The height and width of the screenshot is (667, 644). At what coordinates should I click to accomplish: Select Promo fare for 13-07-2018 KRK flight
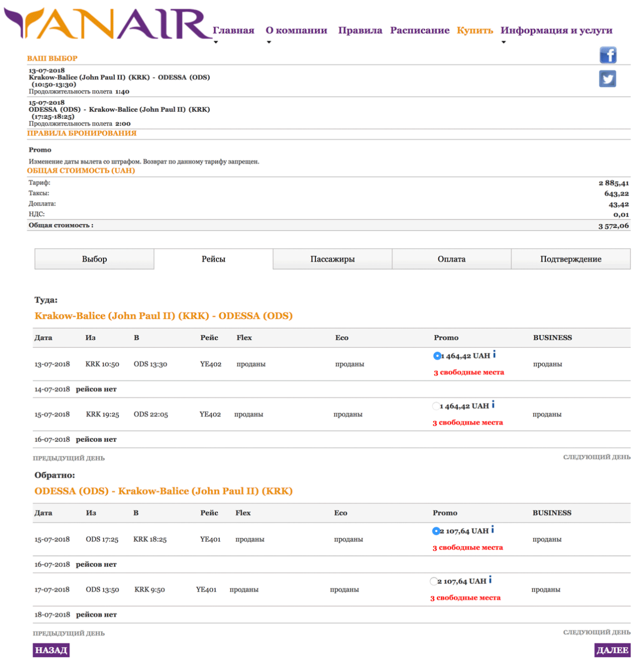tap(437, 356)
